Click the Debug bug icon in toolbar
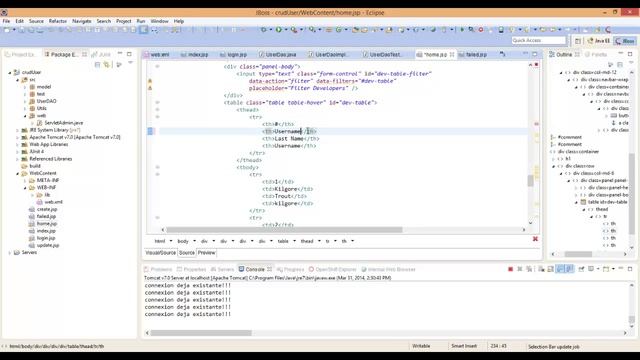 (x=264, y=30)
